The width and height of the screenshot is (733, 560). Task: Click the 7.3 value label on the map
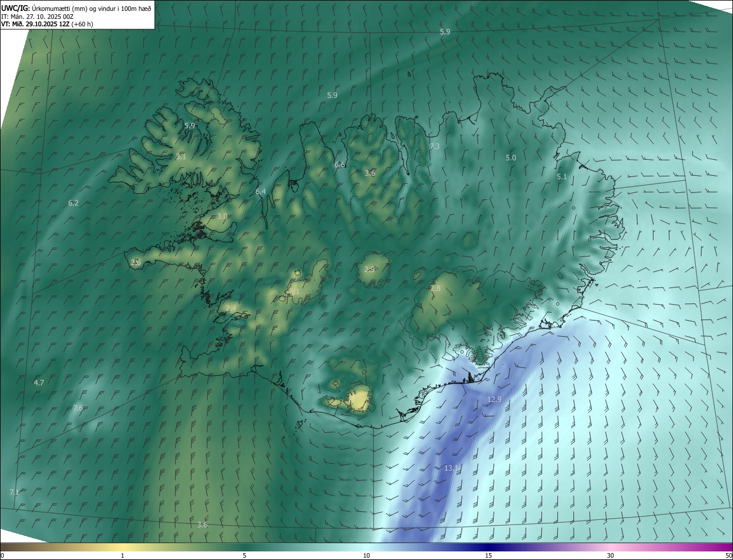tap(435, 147)
